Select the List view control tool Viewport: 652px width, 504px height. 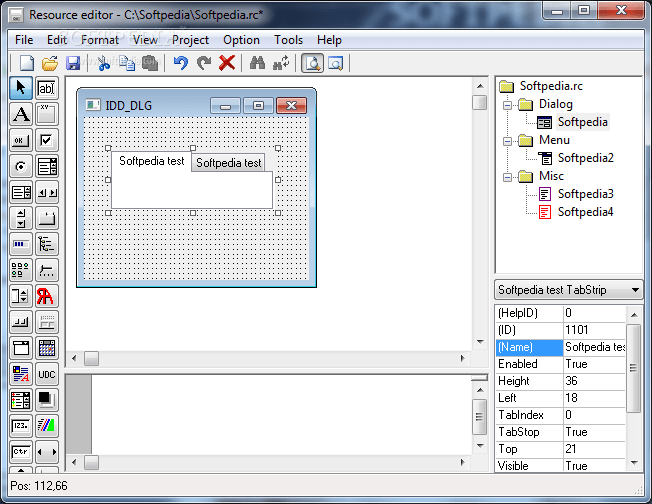coord(21,270)
